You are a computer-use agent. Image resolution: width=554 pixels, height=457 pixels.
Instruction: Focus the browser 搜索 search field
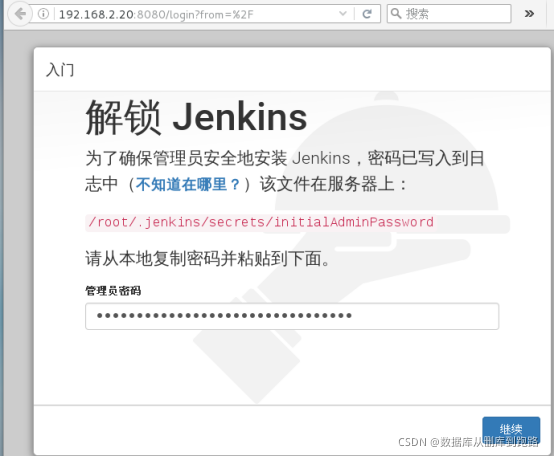point(449,14)
